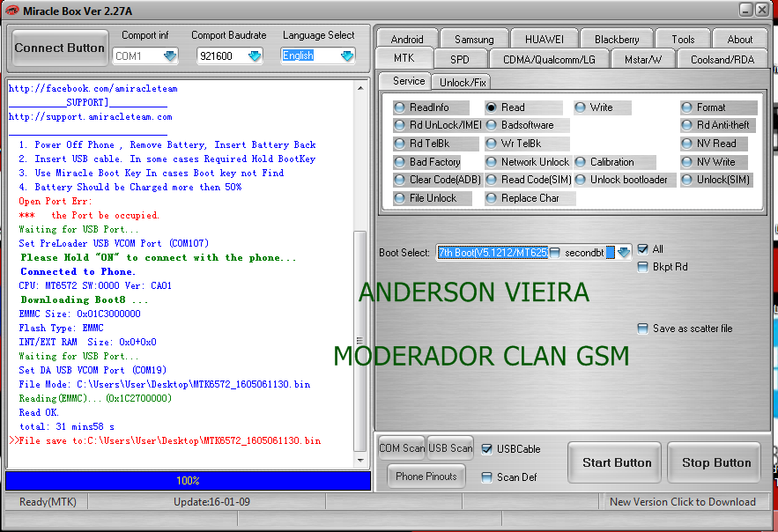This screenshot has height=532, width=778.
Task: Switch to the Tools tab
Action: [x=683, y=39]
